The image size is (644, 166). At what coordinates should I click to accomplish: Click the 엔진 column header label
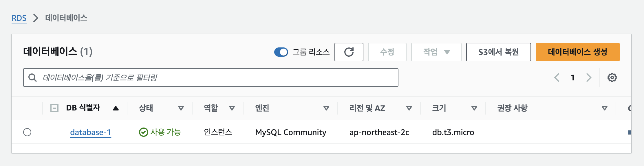point(262,108)
